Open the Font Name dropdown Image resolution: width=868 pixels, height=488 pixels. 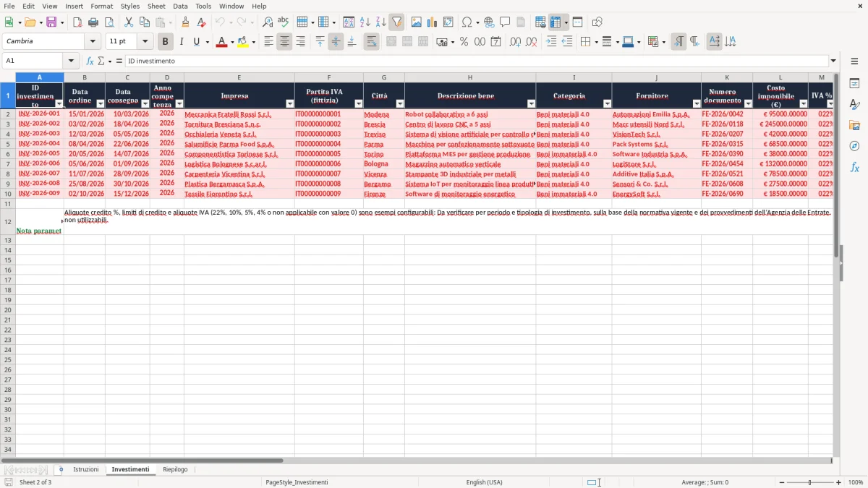pos(93,42)
